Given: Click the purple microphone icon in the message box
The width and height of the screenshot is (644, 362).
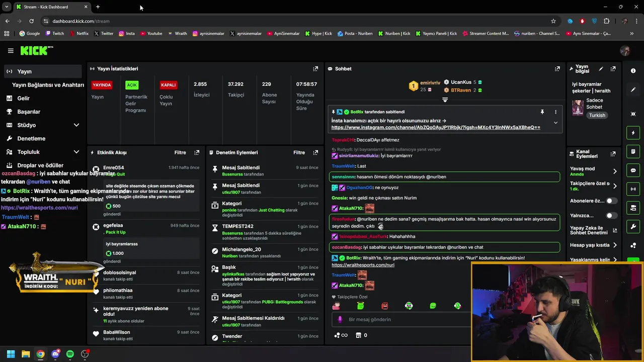Looking at the screenshot, I should tap(340, 319).
